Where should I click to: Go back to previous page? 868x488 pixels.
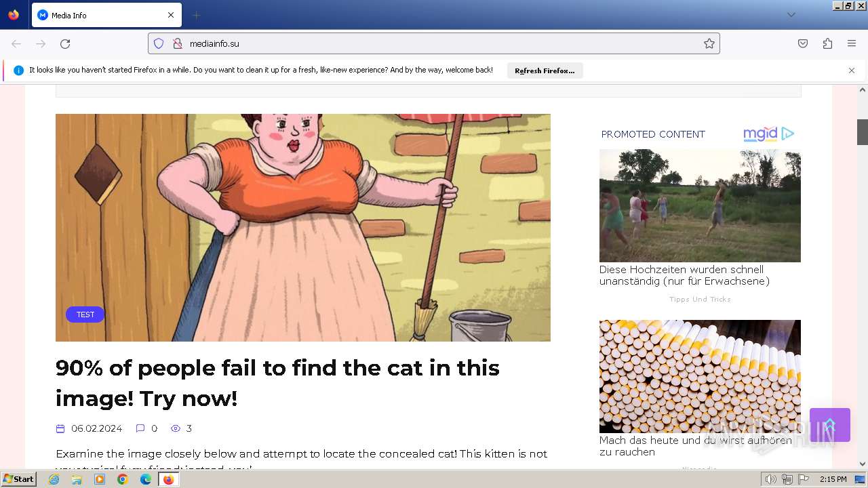[x=16, y=43]
